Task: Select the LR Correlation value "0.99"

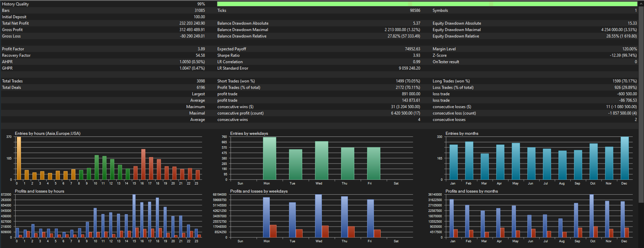Action: coord(416,62)
